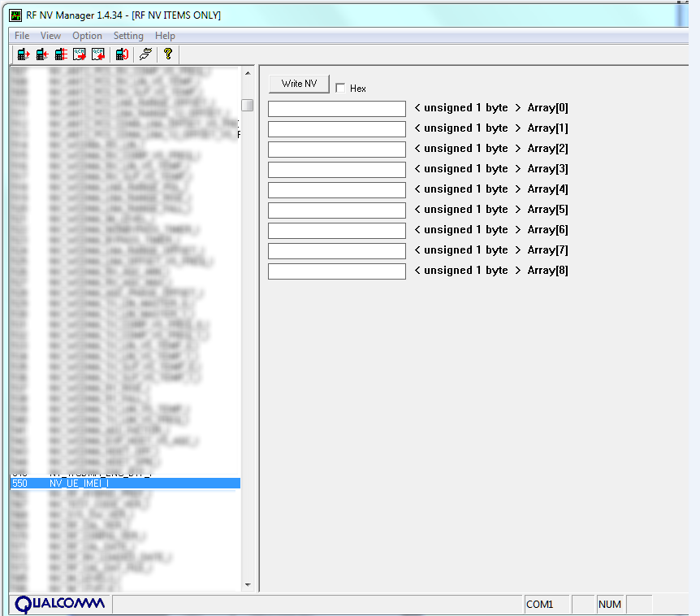Click the QCN file export icon
This screenshot has width=700, height=616.
[x=80, y=54]
